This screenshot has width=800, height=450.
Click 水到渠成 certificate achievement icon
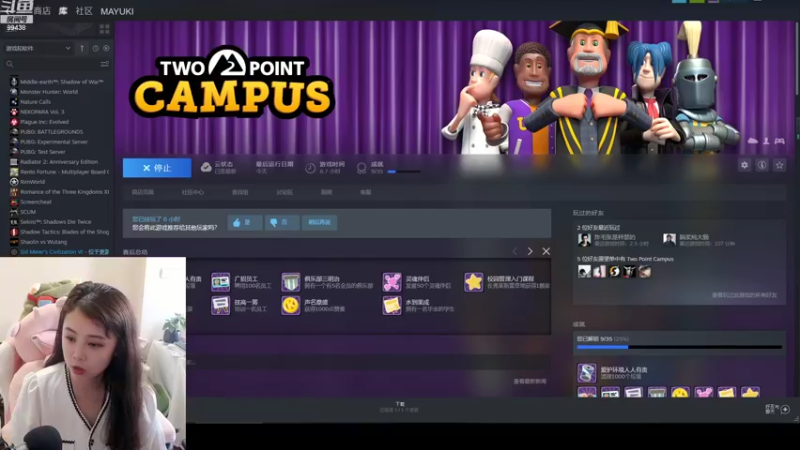point(392,305)
